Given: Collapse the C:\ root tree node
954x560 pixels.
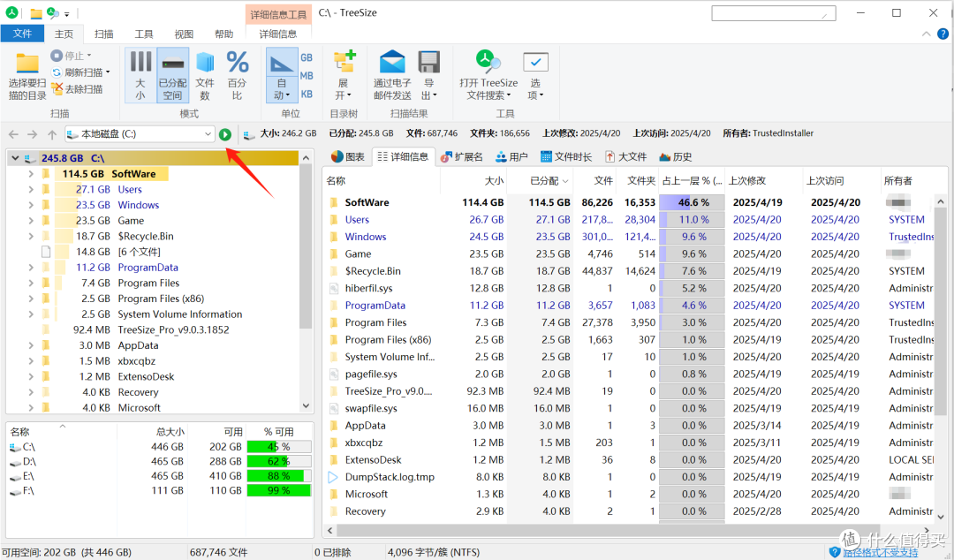Looking at the screenshot, I should (15, 158).
